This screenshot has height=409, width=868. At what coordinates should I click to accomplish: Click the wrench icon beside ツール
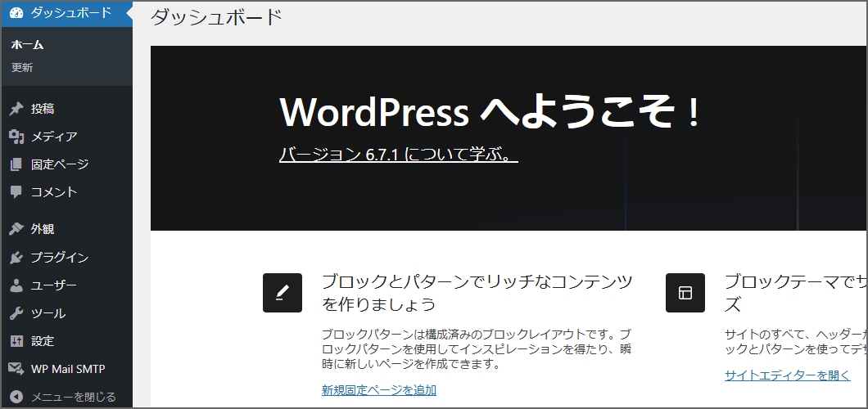tap(16, 313)
